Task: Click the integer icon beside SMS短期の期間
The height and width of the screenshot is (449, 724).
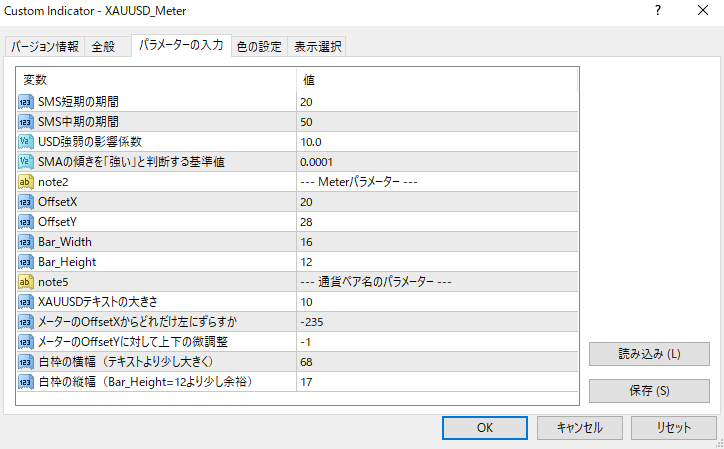Action: coord(25,102)
